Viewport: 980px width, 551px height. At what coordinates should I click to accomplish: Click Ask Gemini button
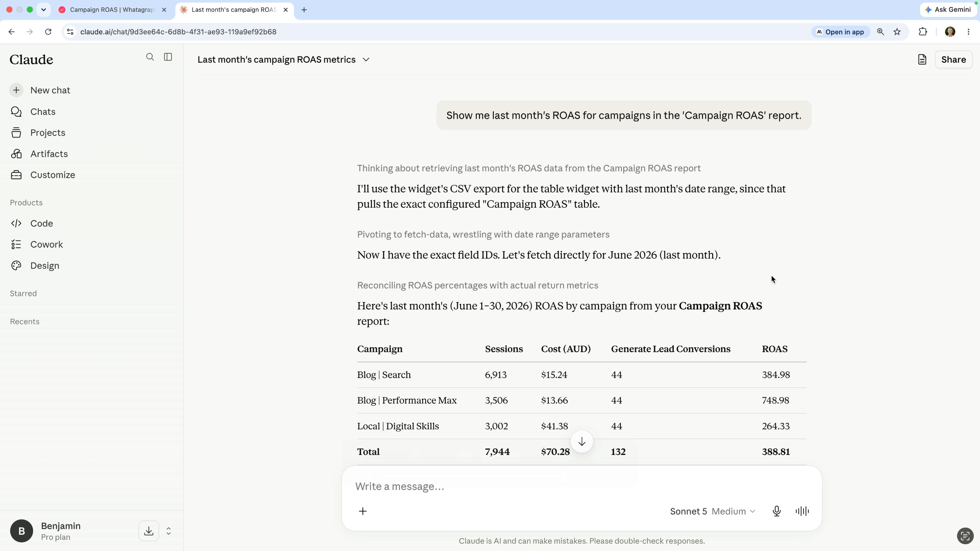(948, 10)
